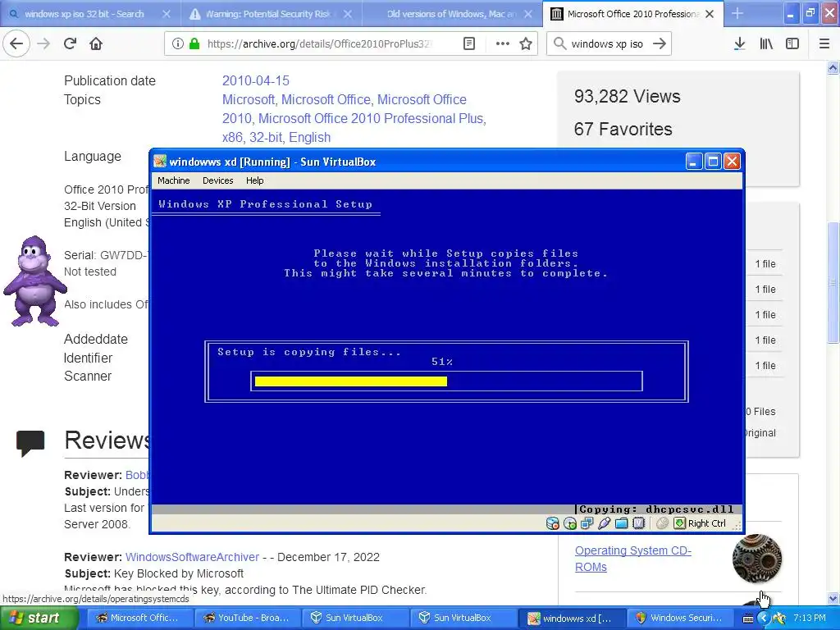Toggle the Firefox sidebar icon
Viewport: 840px width, 630px height.
tap(792, 43)
